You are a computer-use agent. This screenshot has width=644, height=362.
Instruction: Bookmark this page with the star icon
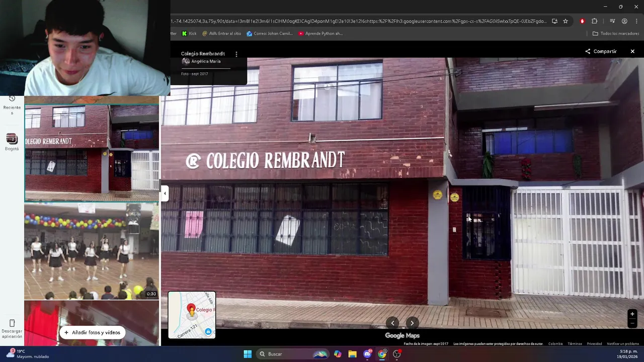pyautogui.click(x=566, y=21)
